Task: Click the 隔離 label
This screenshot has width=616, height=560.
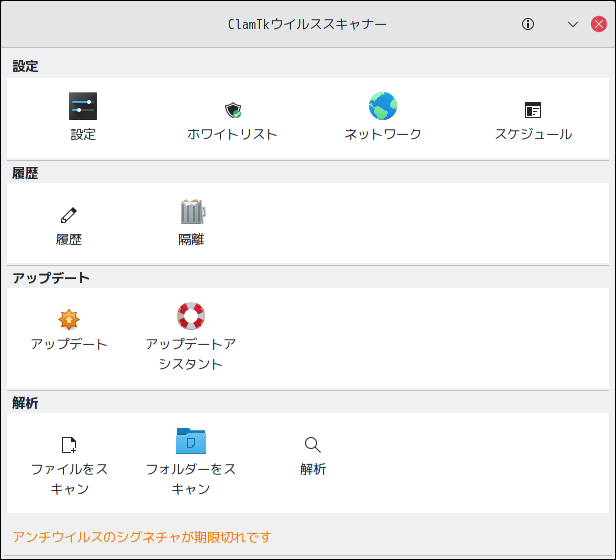Action: point(191,239)
